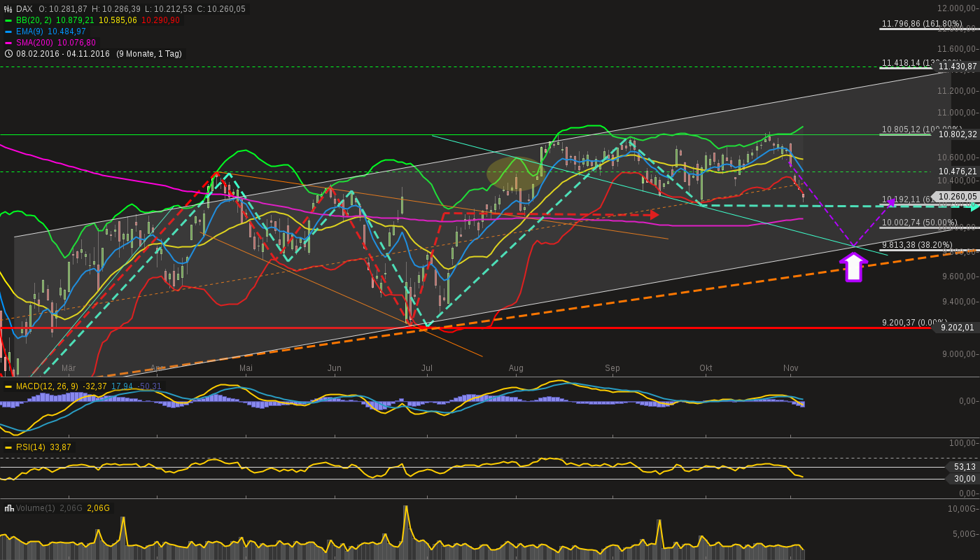
Task: Click the high price H: 10.286,39
Action: (x=116, y=9)
